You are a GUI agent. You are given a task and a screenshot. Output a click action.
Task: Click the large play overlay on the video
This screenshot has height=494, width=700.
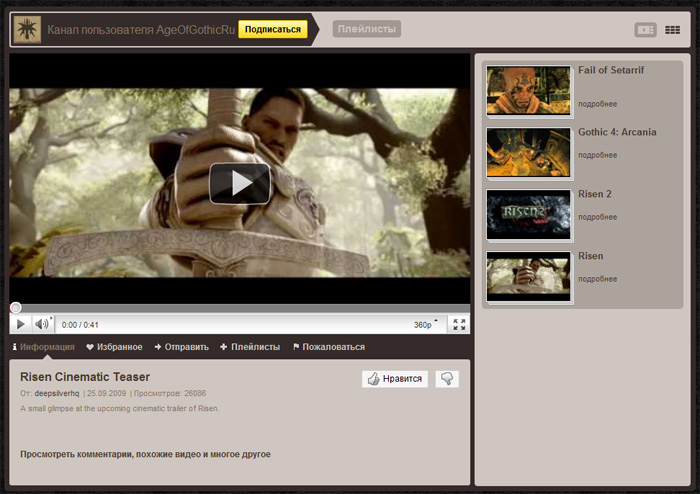pos(239,183)
